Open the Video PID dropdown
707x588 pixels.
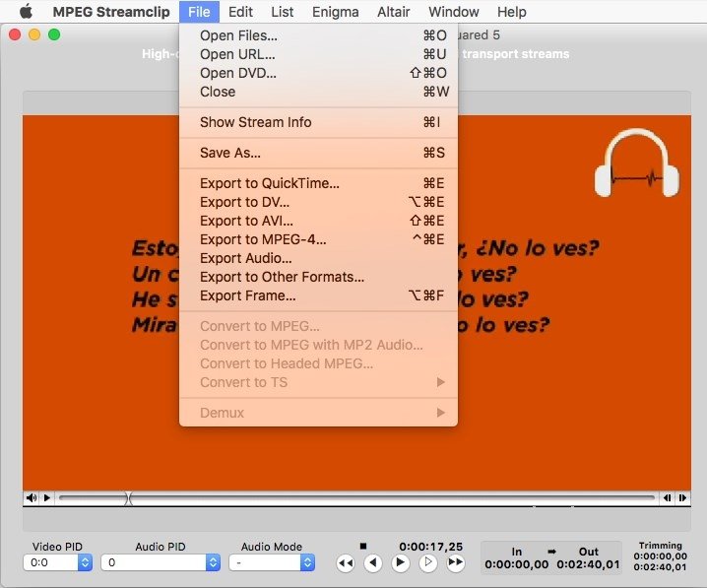tap(58, 562)
